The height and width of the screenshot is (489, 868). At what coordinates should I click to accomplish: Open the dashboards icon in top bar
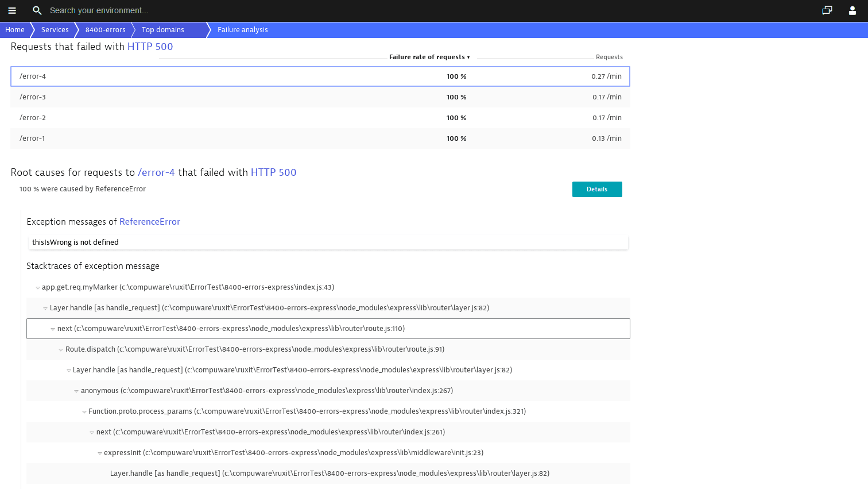827,10
